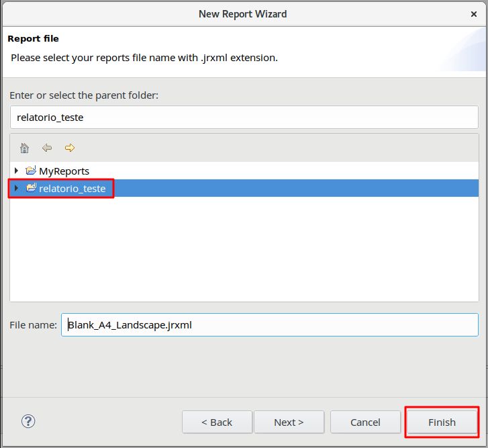Click the 'File name:' label
Viewport: 488px width, 448px height.
click(33, 325)
